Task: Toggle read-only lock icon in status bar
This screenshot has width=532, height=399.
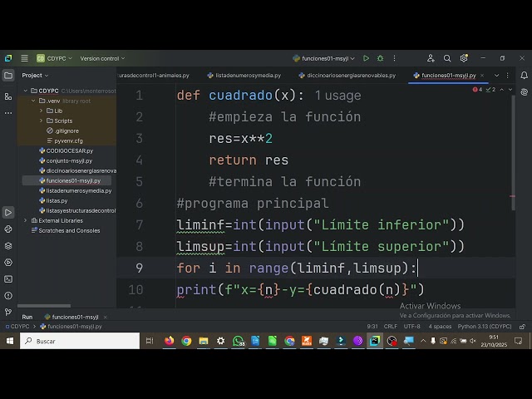Action: (x=522, y=327)
